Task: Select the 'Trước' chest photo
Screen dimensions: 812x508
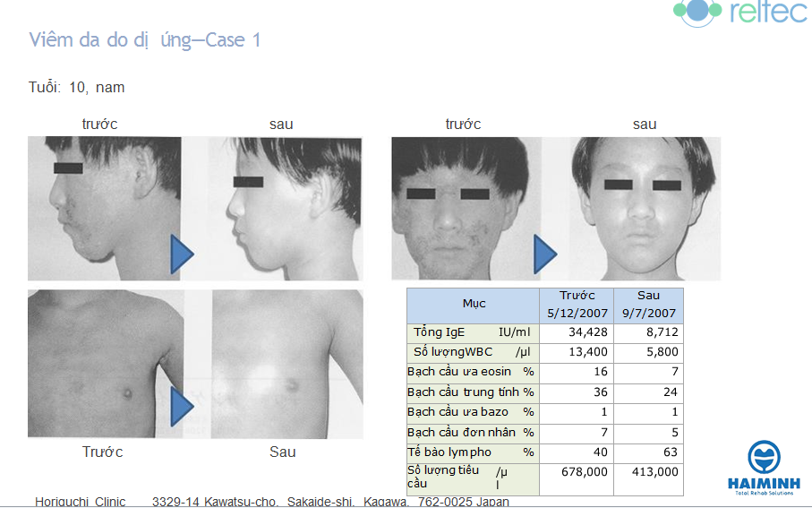Action: tap(106, 364)
